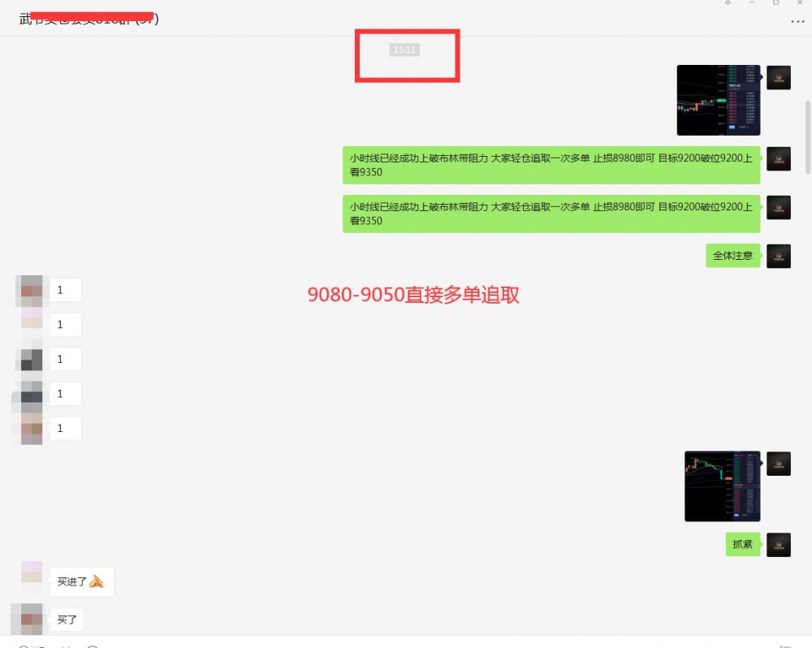Viewport: 812px width, 648px height.
Task: Click the second 1 reply bubble
Action: [x=65, y=324]
